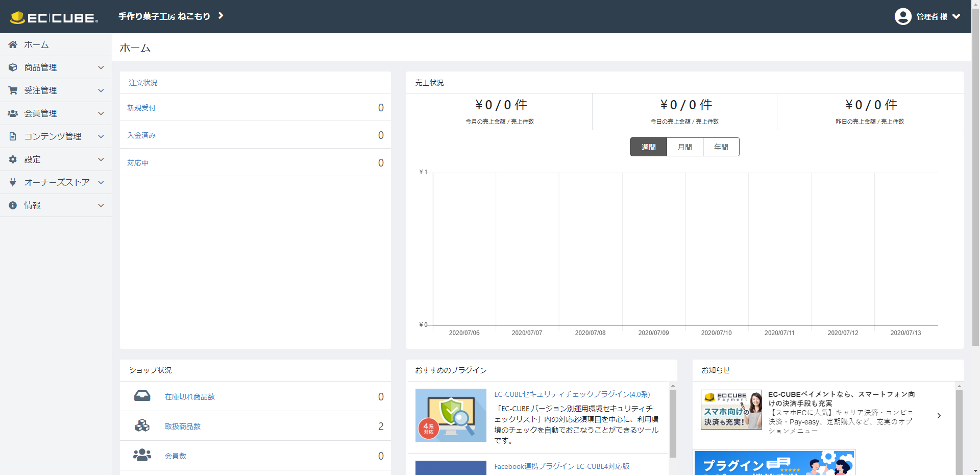
Task: Click the arrow icon after shop name
Action: click(x=220, y=16)
